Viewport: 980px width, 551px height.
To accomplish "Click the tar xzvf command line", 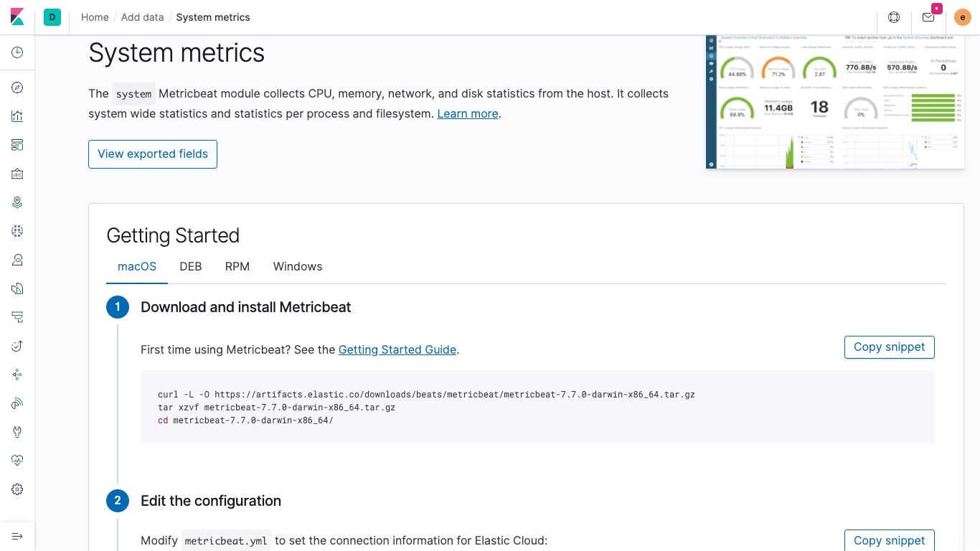I will point(276,408).
